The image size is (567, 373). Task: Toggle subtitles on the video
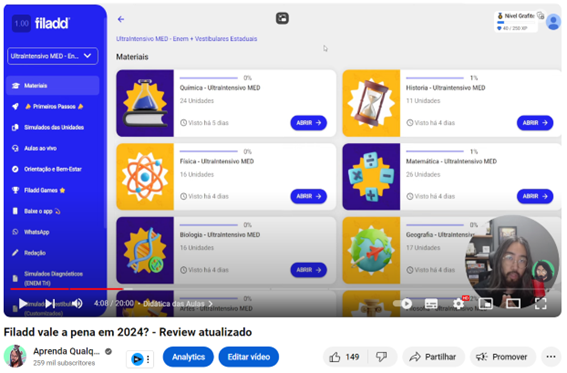431,304
